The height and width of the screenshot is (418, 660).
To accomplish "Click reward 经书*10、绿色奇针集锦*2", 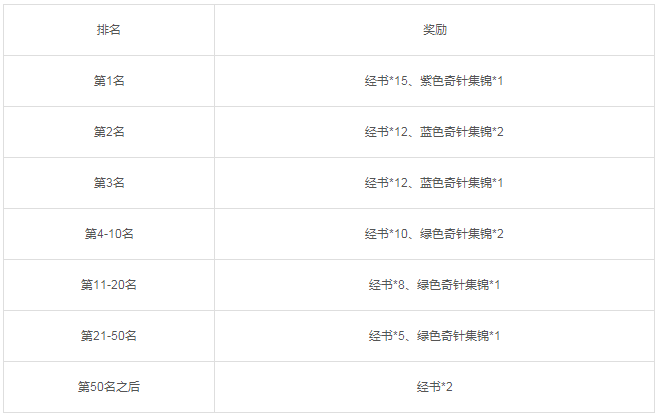I will coord(434,234).
